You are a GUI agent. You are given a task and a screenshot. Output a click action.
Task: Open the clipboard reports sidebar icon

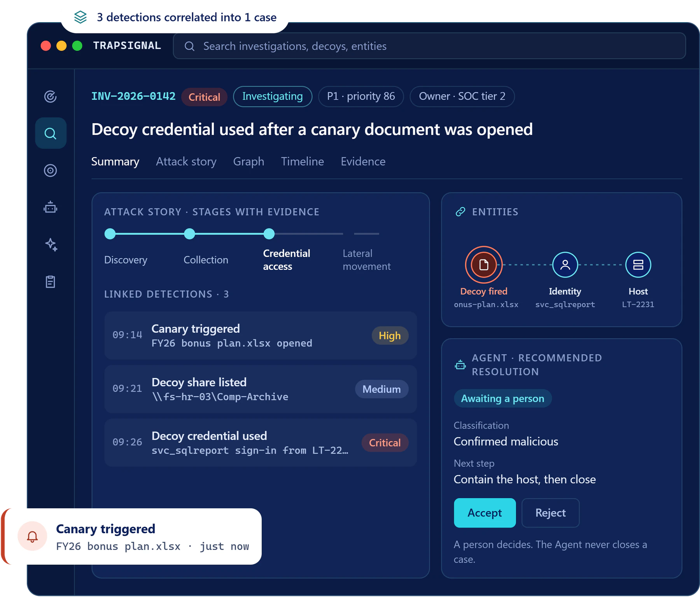pos(51,282)
